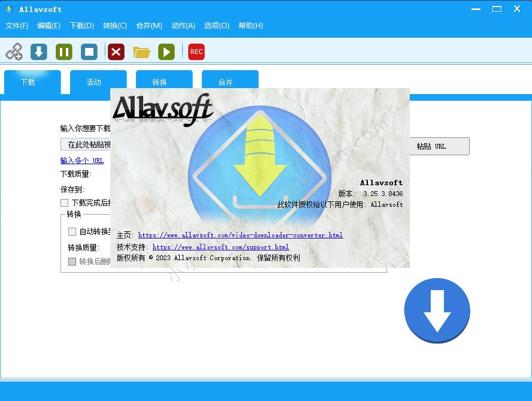Screen dimensions: 532x401
Task: Switch to the 活动 tab
Action: pos(94,83)
